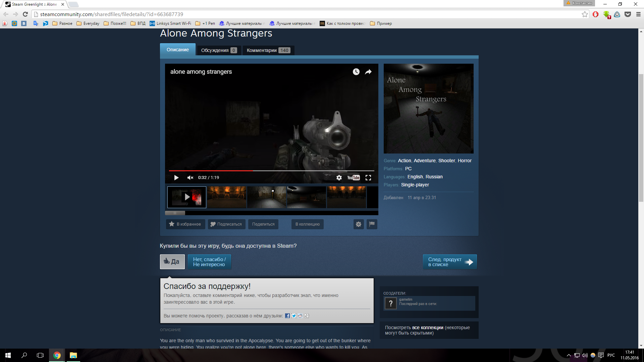This screenshot has height=362, width=644.
Task: Switch input language from РУС
Action: click(x=611, y=355)
